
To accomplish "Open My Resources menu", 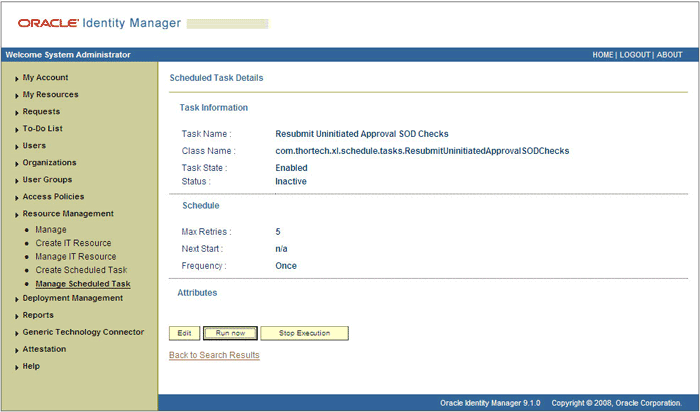I will (x=50, y=94).
